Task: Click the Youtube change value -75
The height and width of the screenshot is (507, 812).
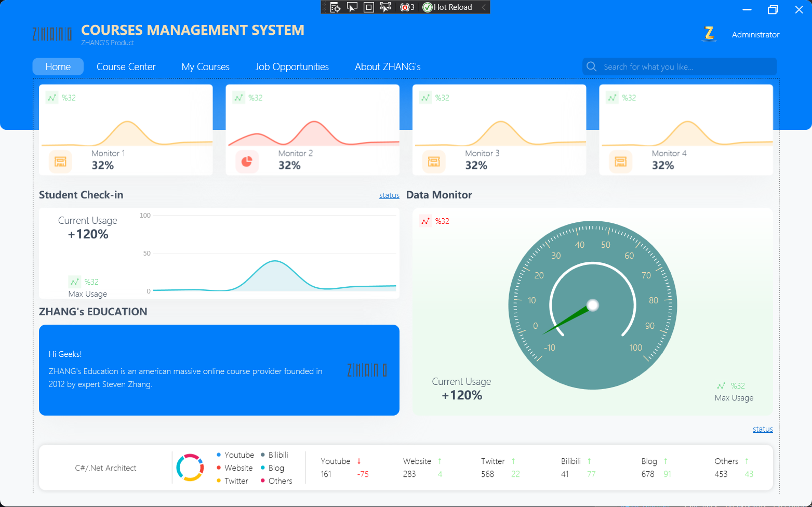Action: click(x=363, y=474)
